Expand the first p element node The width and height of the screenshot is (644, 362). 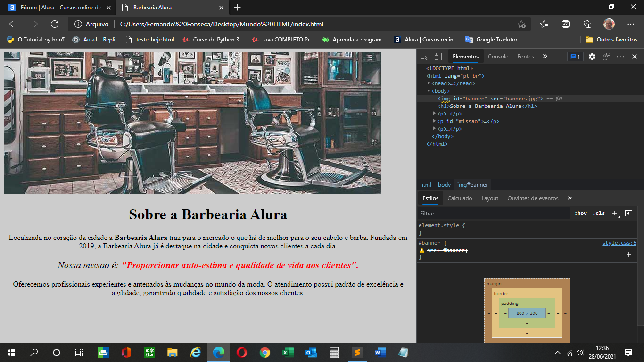pos(435,114)
